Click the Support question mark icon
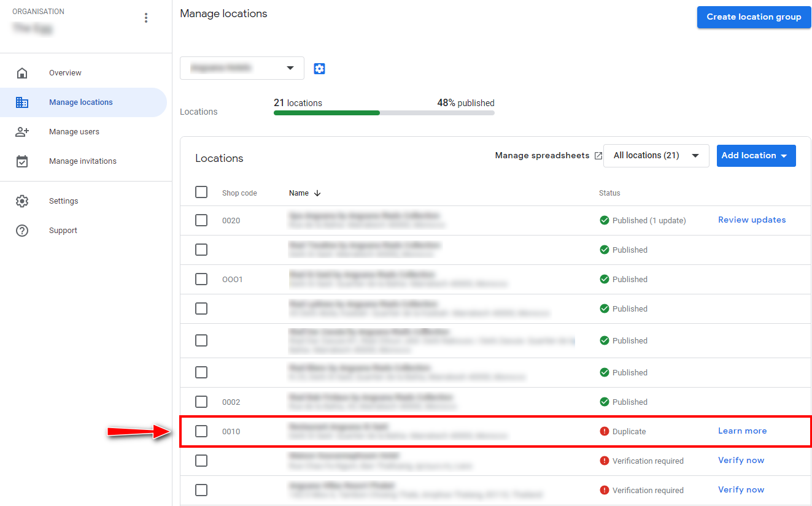Viewport: 812px width, 506px height. 22,231
